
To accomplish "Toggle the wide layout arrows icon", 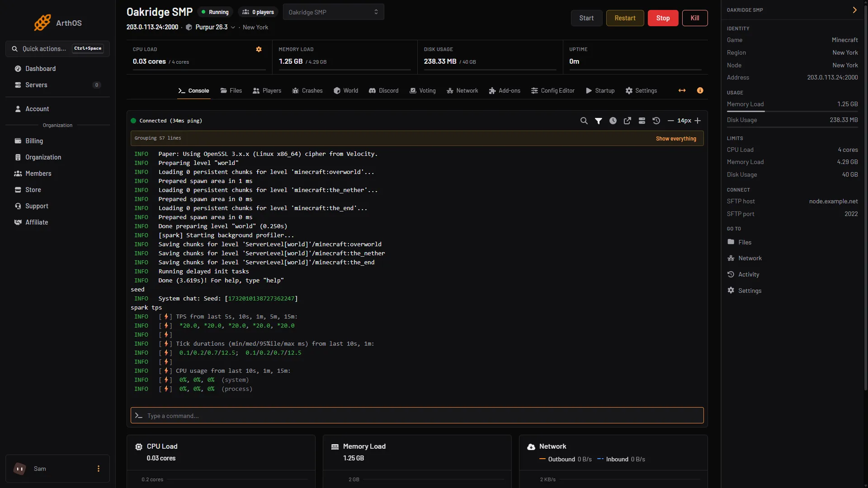I will point(682,90).
